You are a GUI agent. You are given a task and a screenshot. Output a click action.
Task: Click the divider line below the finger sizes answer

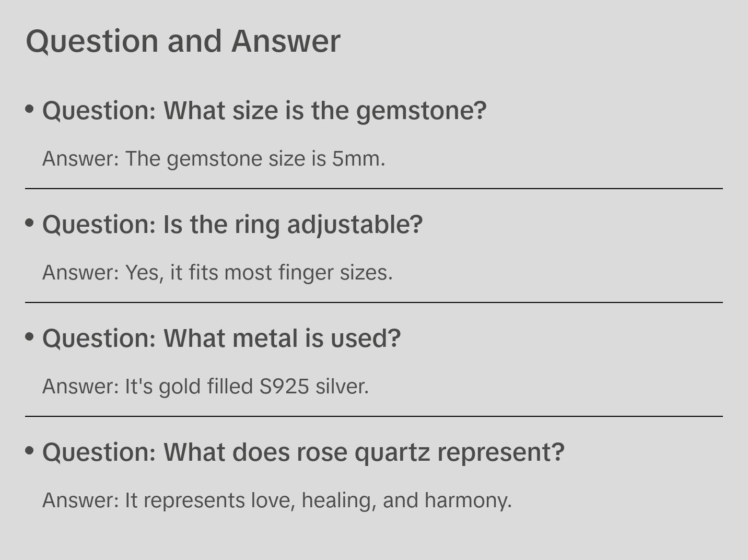click(x=374, y=302)
